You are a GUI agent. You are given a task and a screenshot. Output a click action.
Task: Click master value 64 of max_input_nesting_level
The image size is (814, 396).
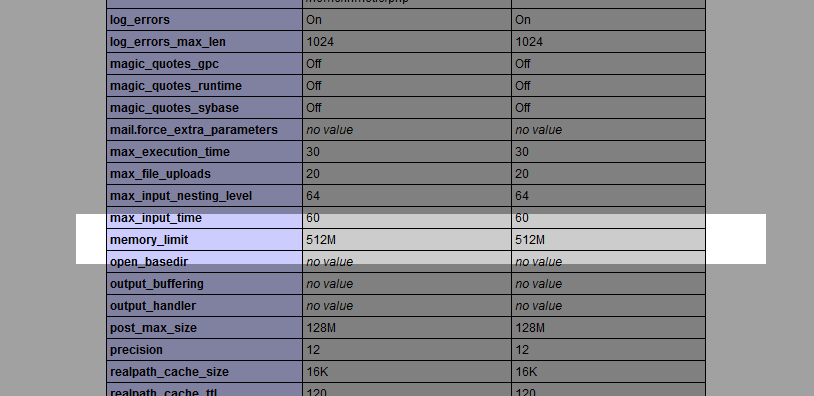tap(522, 196)
